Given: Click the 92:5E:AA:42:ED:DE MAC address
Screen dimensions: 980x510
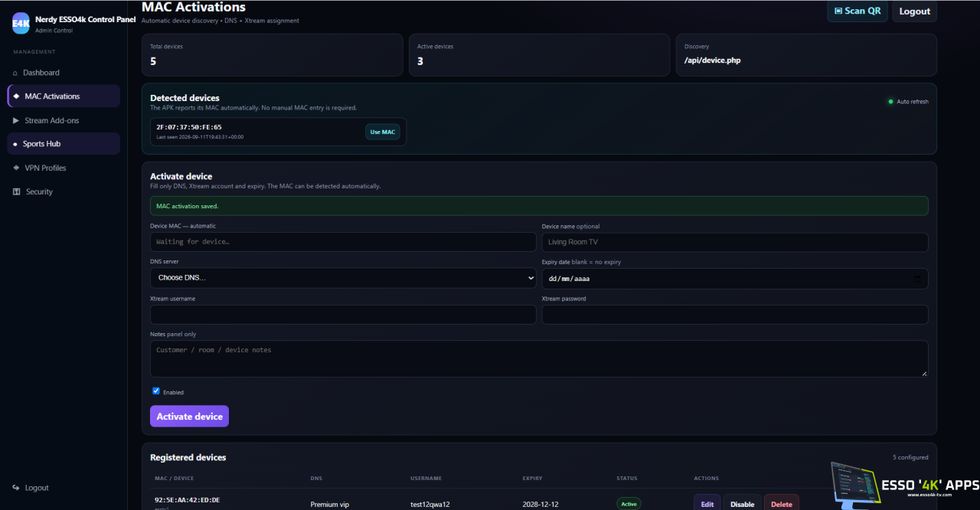Looking at the screenshot, I should [188, 500].
